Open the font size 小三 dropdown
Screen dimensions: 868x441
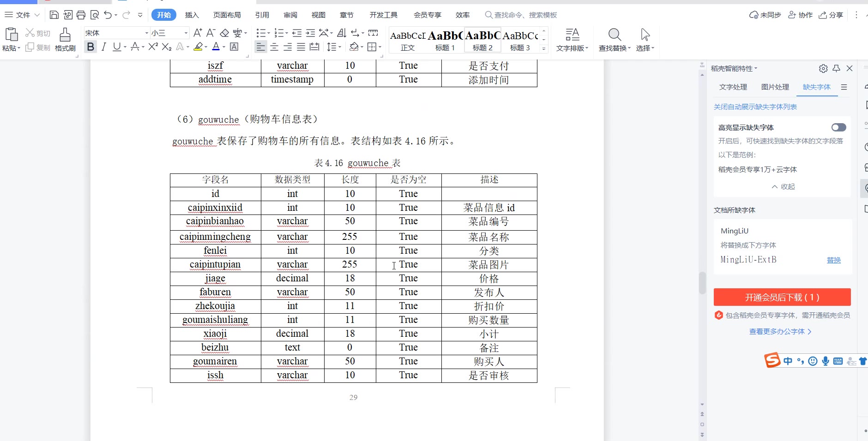point(186,33)
